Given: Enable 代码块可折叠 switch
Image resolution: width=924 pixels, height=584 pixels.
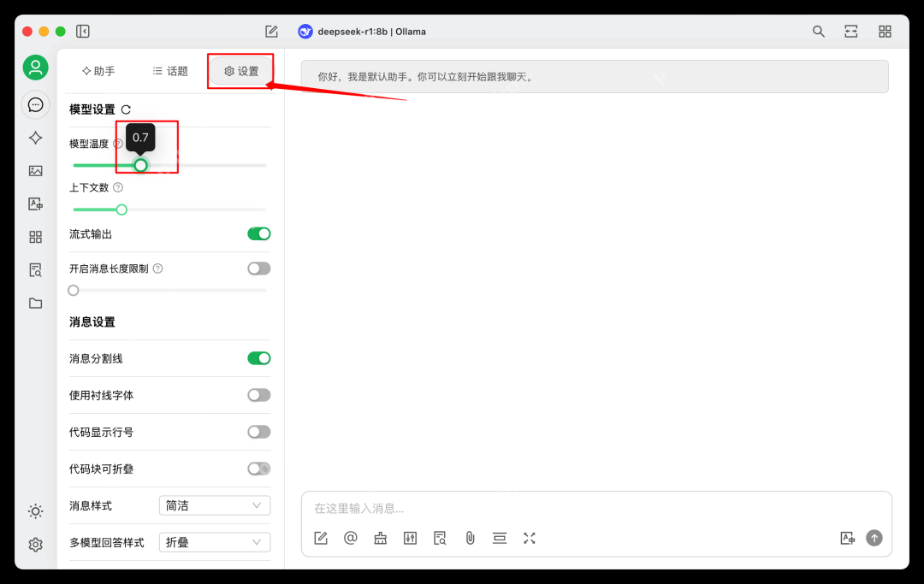Looking at the screenshot, I should pos(258,469).
